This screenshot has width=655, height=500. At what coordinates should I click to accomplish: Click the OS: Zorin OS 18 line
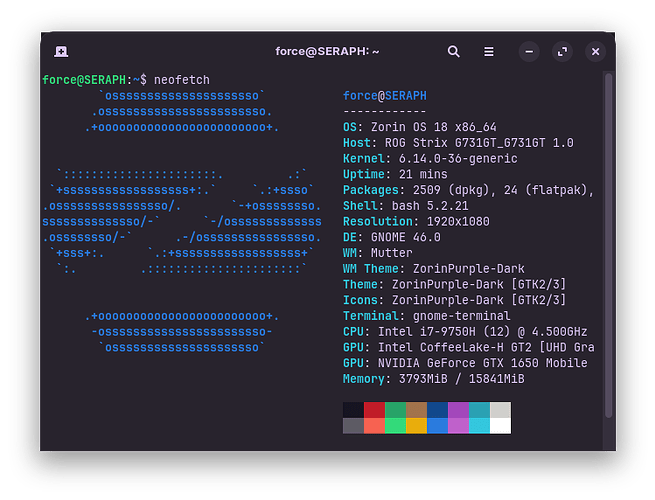(420, 127)
